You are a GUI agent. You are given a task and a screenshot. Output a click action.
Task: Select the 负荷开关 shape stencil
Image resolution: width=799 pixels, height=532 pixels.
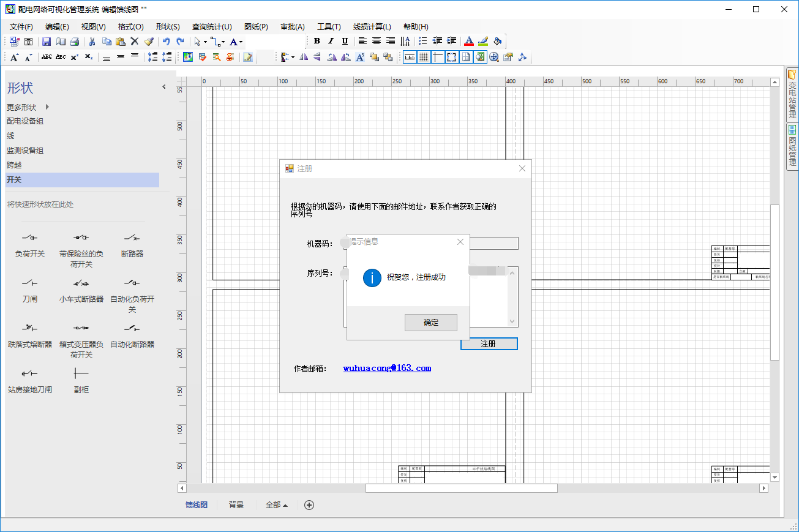click(30, 245)
